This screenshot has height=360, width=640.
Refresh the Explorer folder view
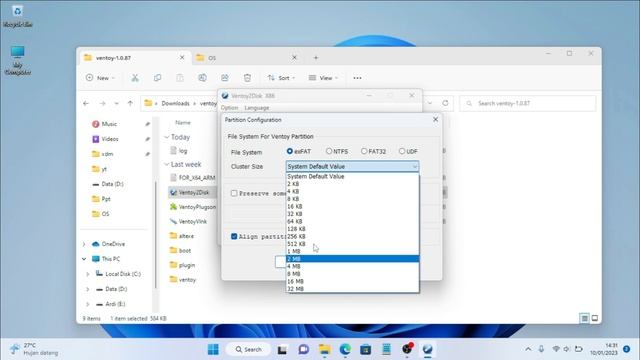pos(445,103)
